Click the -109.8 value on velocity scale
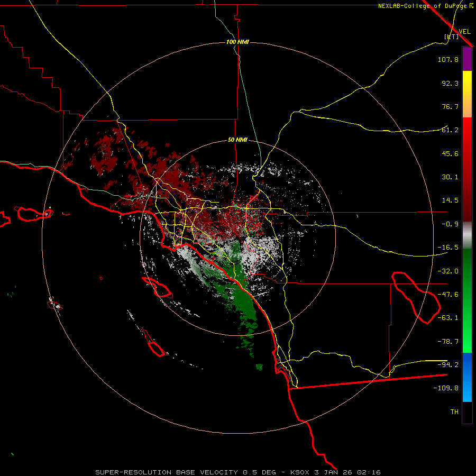The image size is (476, 476). [x=446, y=388]
